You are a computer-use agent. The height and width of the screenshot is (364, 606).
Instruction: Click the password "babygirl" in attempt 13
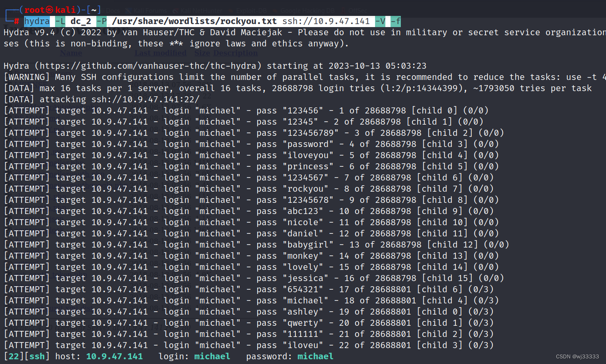(x=308, y=245)
